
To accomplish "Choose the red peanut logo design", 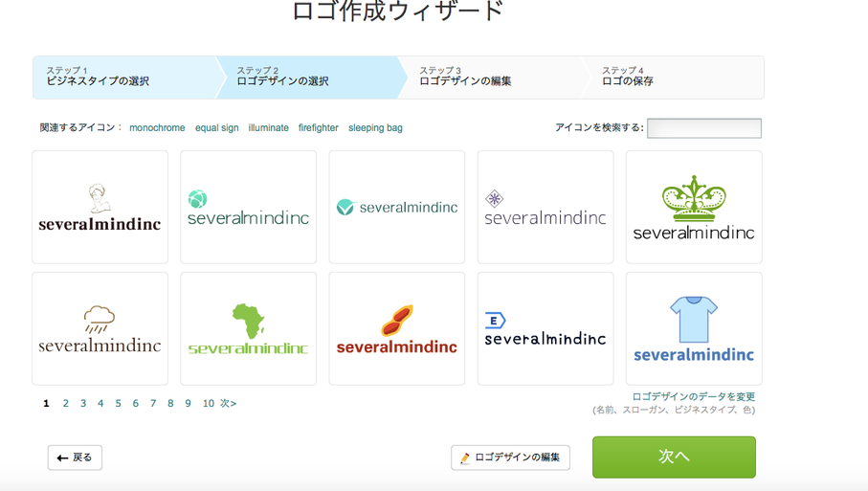I will click(397, 328).
